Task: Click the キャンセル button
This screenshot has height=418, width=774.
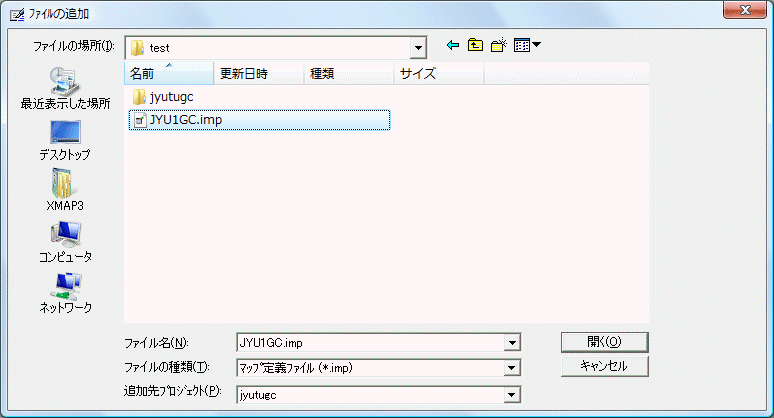Action: pos(605,366)
